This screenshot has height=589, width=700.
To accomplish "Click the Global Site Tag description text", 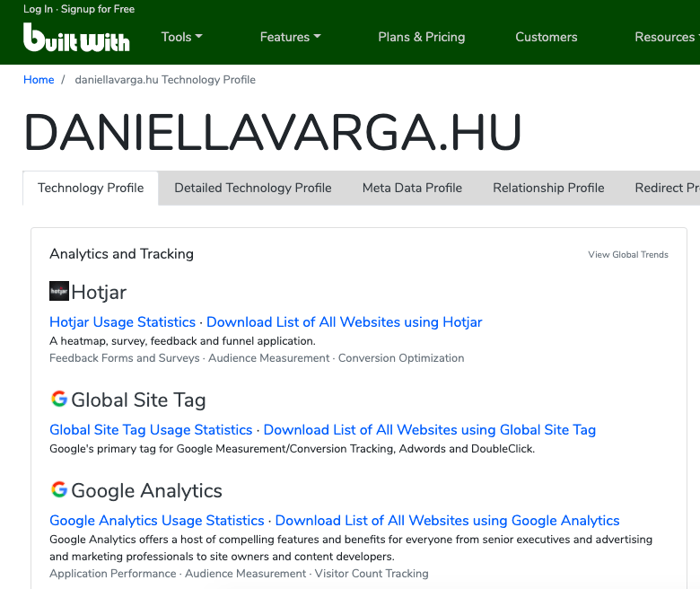I will 292,449.
